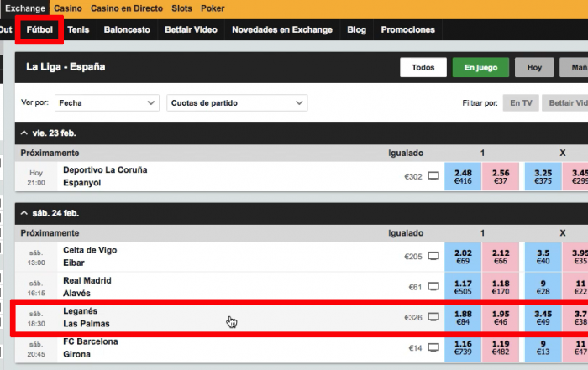Click the TV icon for Leganés match
Screen dimensions: 588x370
(433, 317)
